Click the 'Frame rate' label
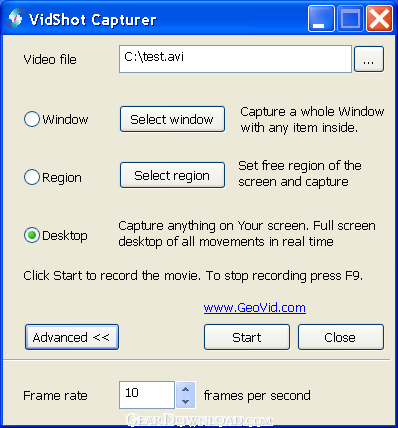The height and width of the screenshot is (428, 398). (x=55, y=396)
